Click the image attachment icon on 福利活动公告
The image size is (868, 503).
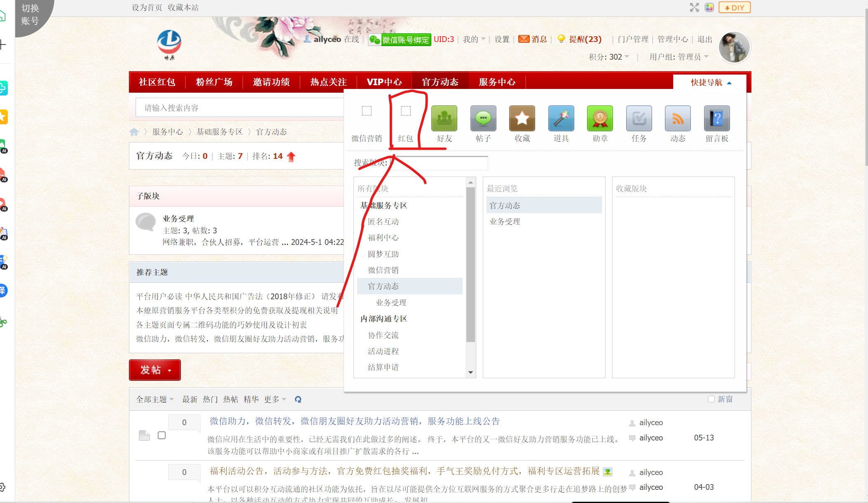pos(608,472)
